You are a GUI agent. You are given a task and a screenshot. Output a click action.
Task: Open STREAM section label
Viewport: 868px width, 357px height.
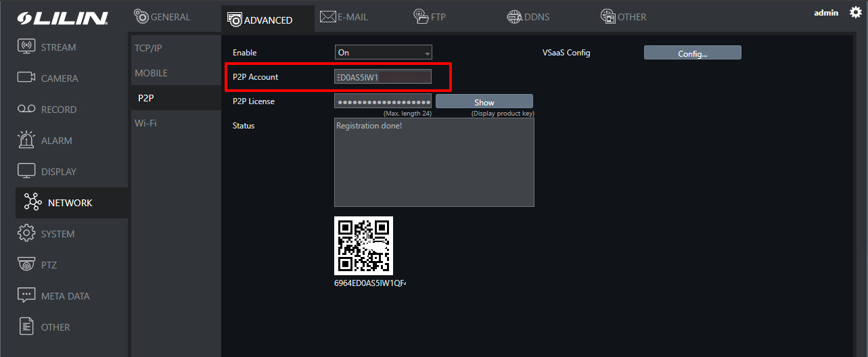(58, 47)
